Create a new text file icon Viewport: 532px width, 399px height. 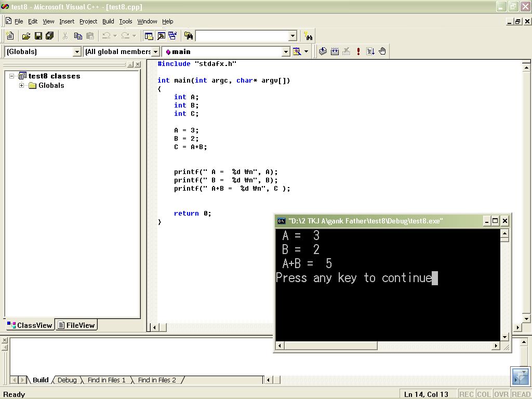(x=10, y=36)
